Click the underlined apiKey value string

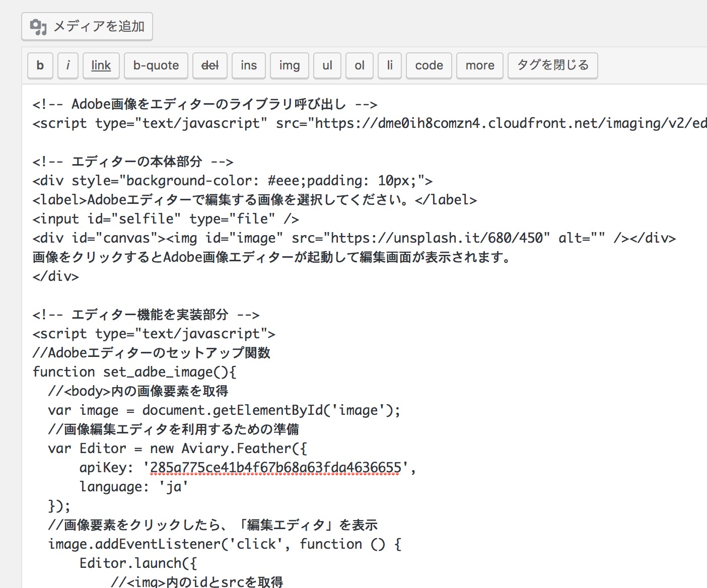pyautogui.click(x=276, y=468)
